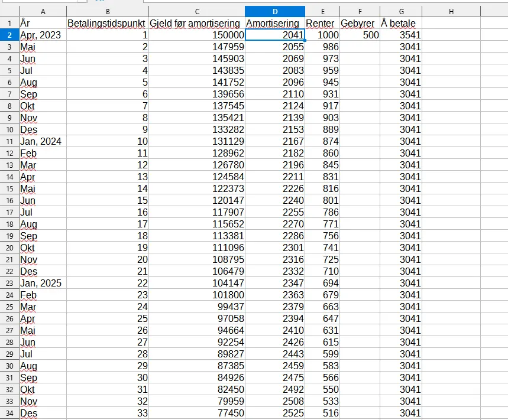The width and height of the screenshot is (508, 420).
Task: Select amortization cell 2055
Action: (275, 47)
